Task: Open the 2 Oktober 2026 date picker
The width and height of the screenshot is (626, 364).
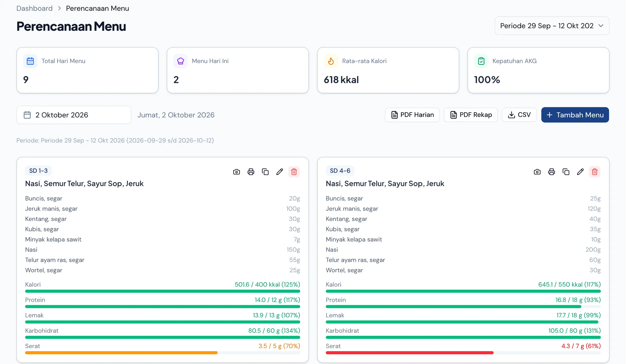Action: tap(74, 115)
